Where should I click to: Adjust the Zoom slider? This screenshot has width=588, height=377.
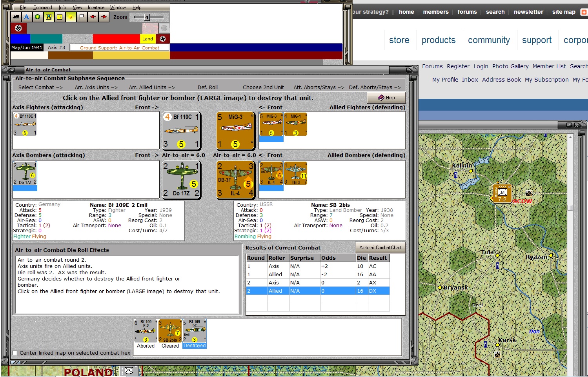coord(147,17)
